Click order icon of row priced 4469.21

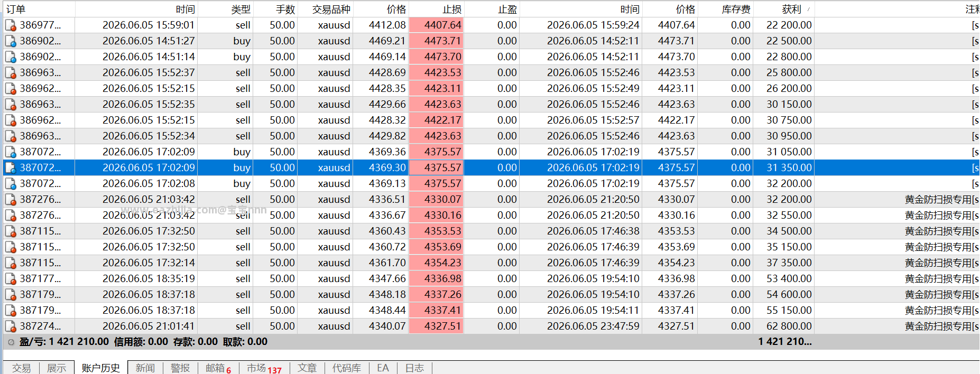(11, 41)
